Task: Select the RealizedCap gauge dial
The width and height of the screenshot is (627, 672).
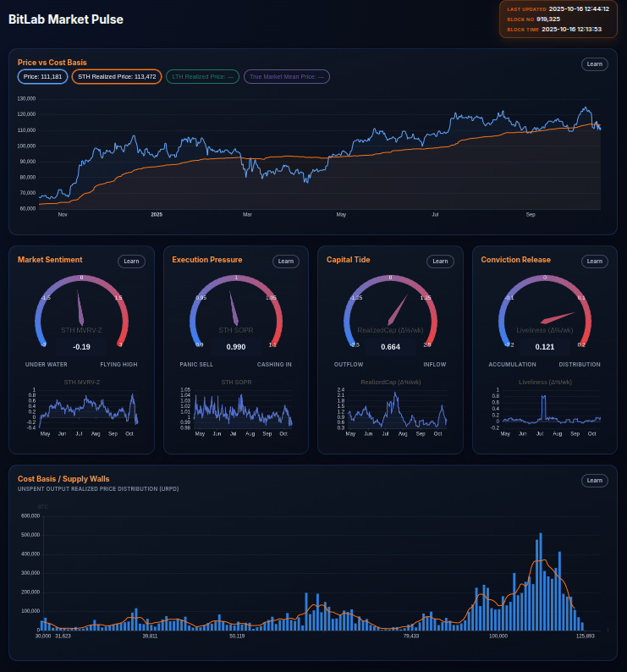Action: [x=390, y=311]
